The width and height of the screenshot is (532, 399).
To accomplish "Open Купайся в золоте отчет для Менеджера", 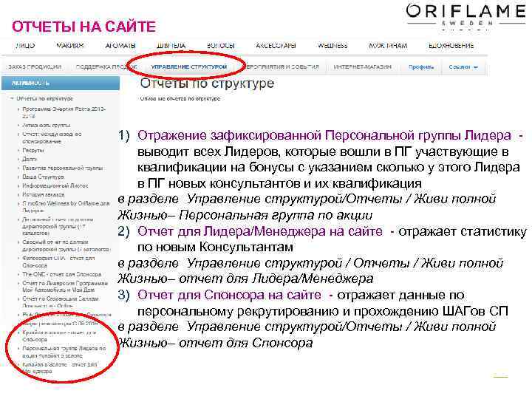I will tap(60, 368).
